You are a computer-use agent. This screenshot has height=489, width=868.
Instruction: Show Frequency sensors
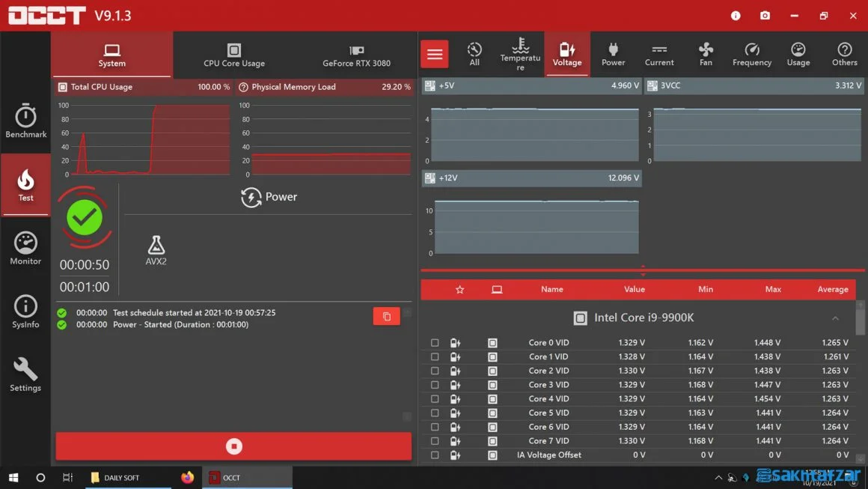(752, 54)
